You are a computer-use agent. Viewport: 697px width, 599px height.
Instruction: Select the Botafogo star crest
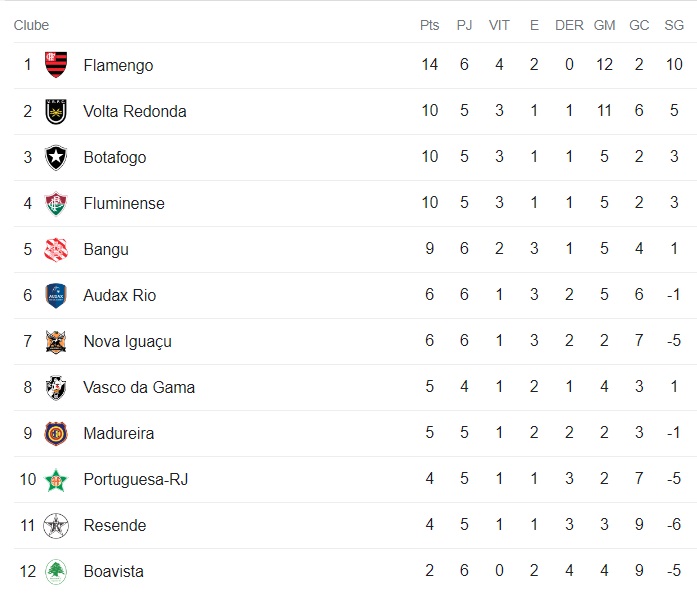(x=56, y=157)
